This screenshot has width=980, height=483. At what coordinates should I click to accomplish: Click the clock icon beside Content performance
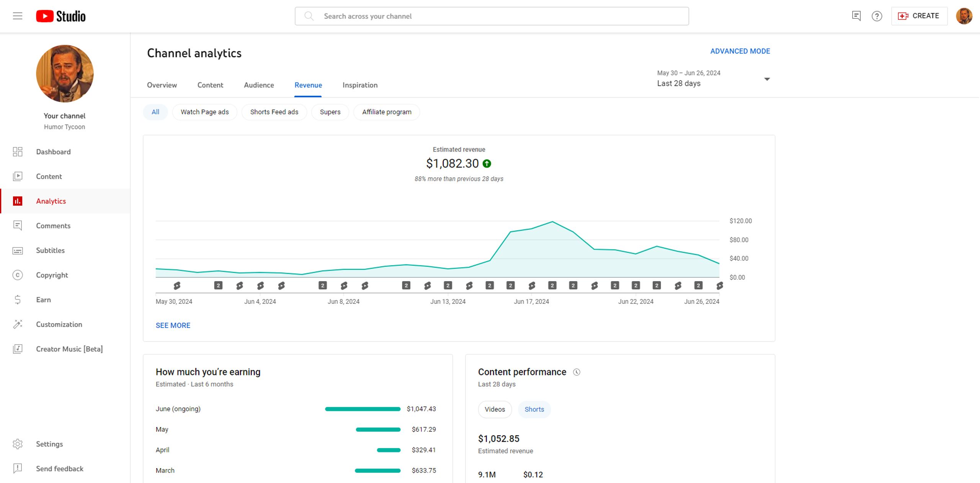577,372
